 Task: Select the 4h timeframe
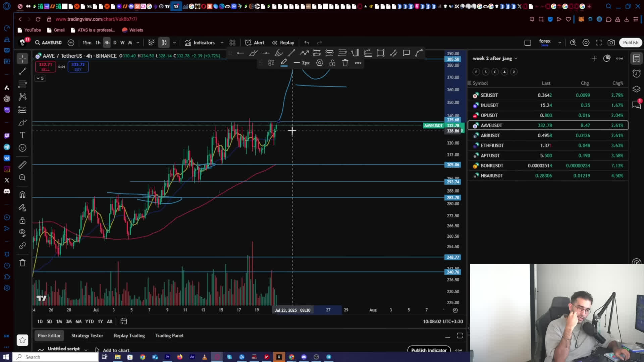(107, 43)
